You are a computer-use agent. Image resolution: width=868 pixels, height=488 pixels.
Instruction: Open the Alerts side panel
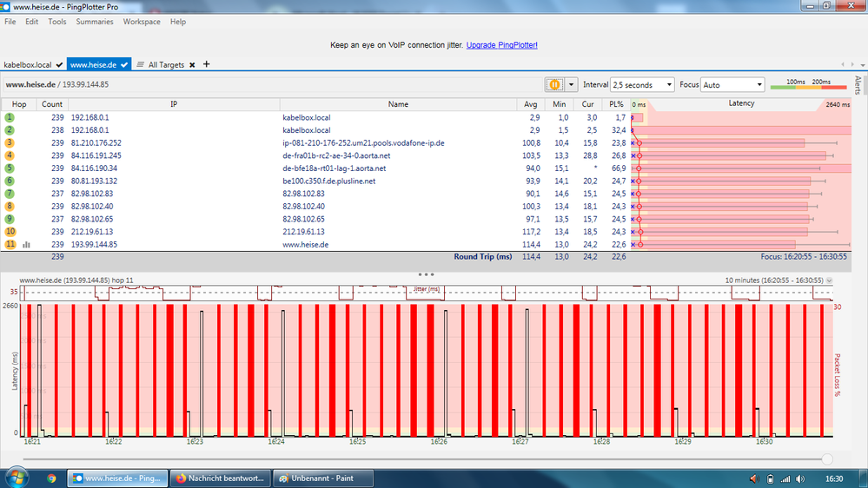click(858, 85)
